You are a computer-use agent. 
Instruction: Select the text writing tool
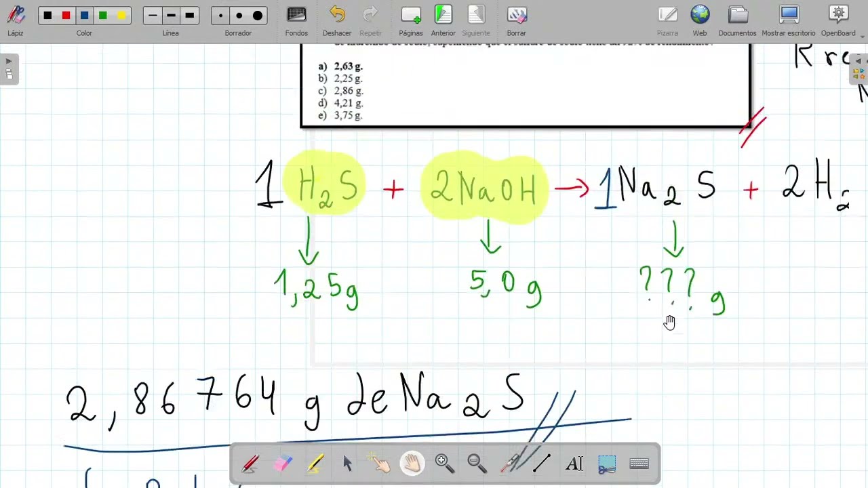(x=574, y=464)
